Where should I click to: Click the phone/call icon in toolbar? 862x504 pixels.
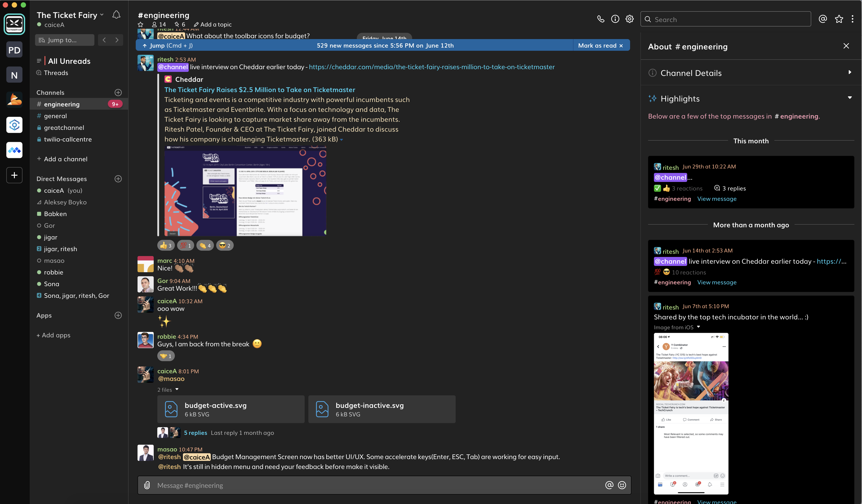(x=600, y=19)
